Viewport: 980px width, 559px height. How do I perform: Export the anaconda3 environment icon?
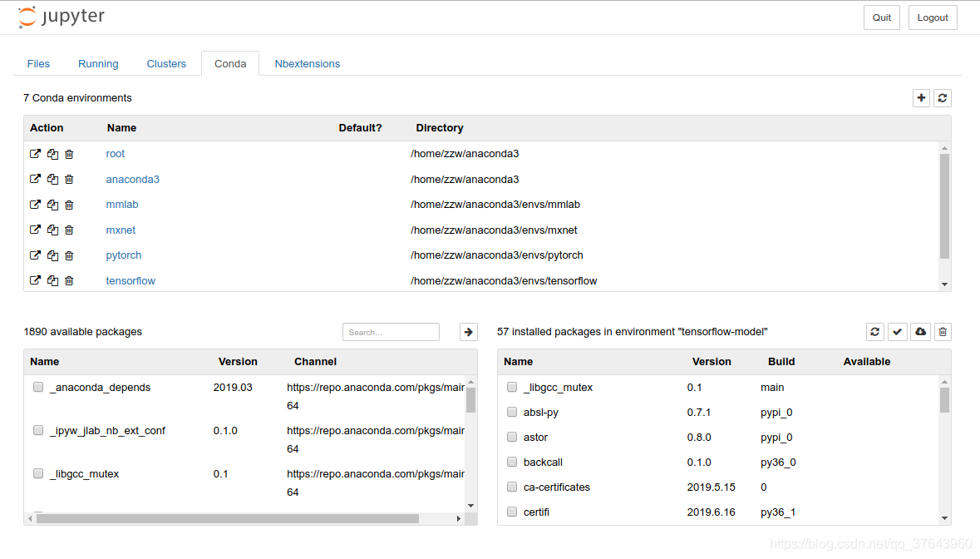coord(35,179)
